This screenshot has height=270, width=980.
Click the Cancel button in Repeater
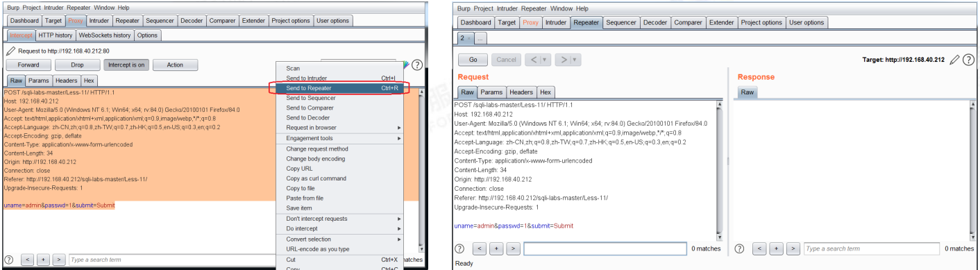tap(506, 60)
